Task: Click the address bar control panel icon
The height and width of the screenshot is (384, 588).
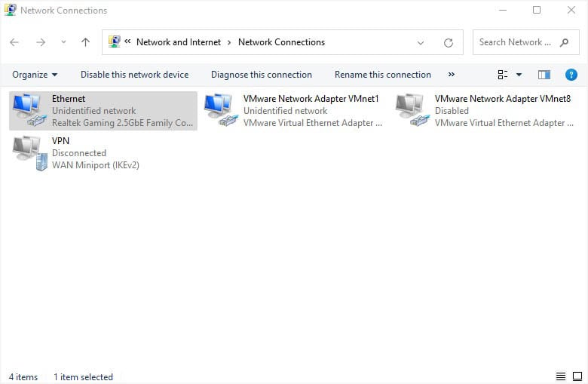Action: 115,41
